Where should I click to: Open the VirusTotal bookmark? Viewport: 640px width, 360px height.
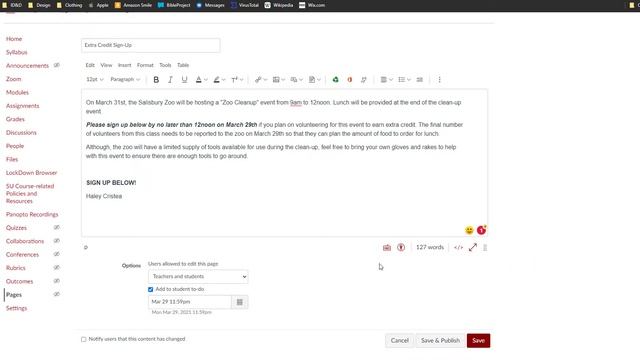pyautogui.click(x=244, y=5)
